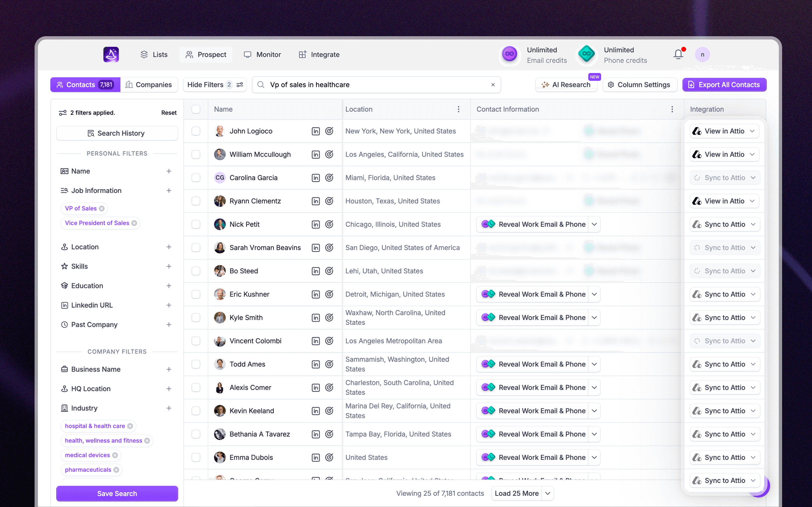
Task: Tick Carolina Garcia's checkbox
Action: coord(196,178)
